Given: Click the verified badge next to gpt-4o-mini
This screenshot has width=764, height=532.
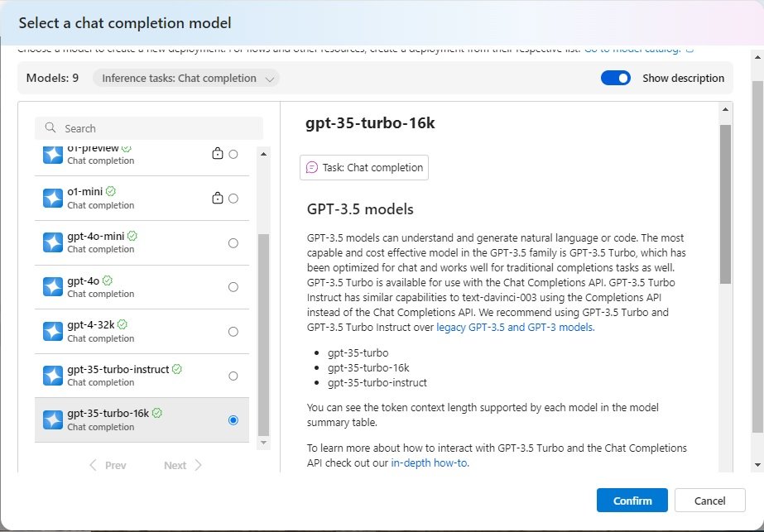Looking at the screenshot, I should (x=132, y=236).
